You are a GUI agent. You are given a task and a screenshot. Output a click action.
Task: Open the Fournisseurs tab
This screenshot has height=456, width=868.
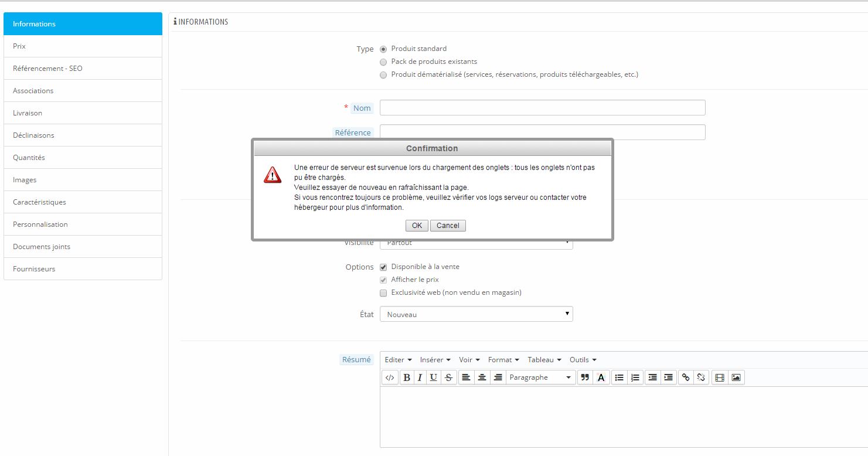tap(83, 269)
